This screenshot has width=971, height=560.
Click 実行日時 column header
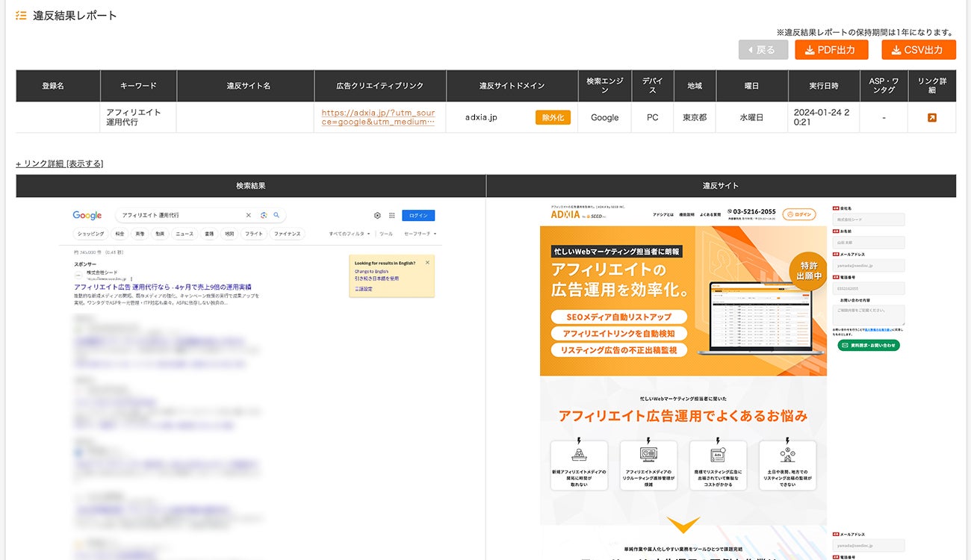click(x=823, y=86)
